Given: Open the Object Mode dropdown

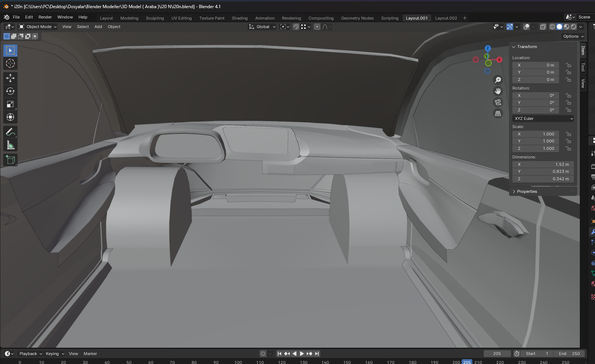Looking at the screenshot, I should (x=38, y=27).
